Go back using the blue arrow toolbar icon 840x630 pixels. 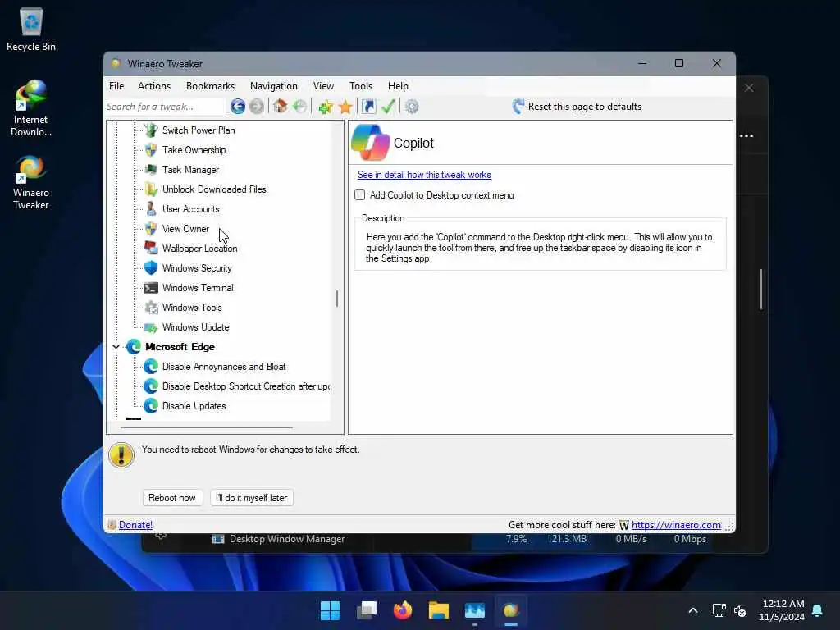click(x=238, y=107)
